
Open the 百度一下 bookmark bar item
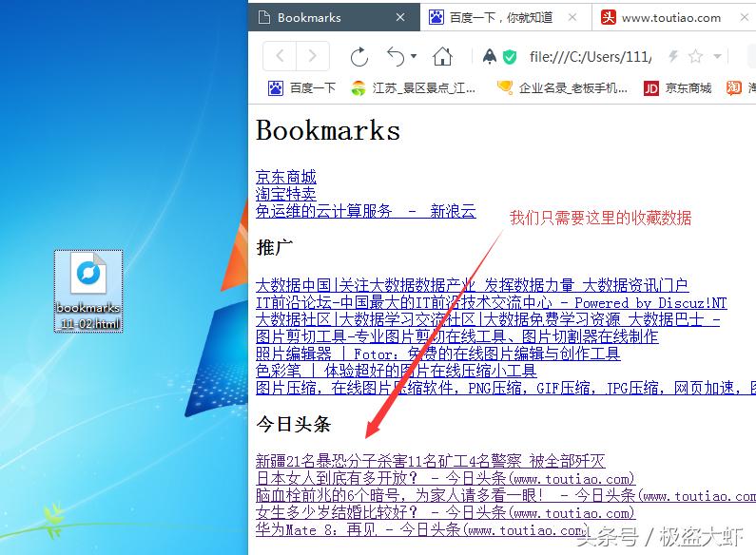[301, 88]
